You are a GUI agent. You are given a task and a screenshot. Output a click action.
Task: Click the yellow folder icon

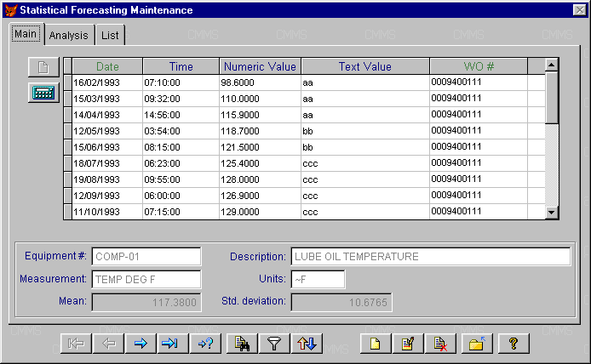pos(476,344)
